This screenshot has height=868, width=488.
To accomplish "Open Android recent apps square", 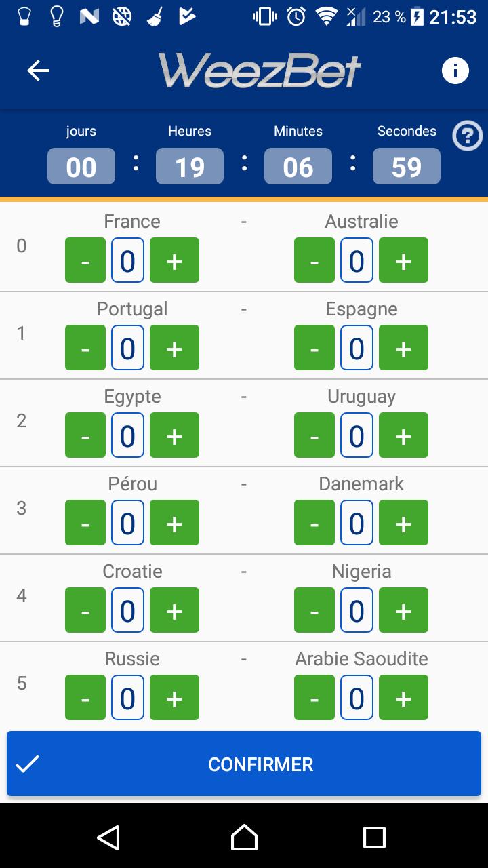I will [x=374, y=837].
